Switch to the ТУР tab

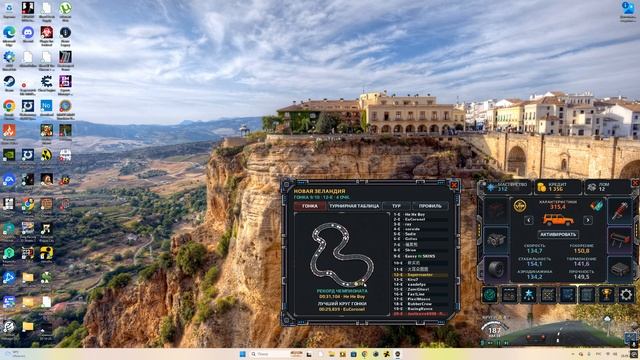(396, 206)
